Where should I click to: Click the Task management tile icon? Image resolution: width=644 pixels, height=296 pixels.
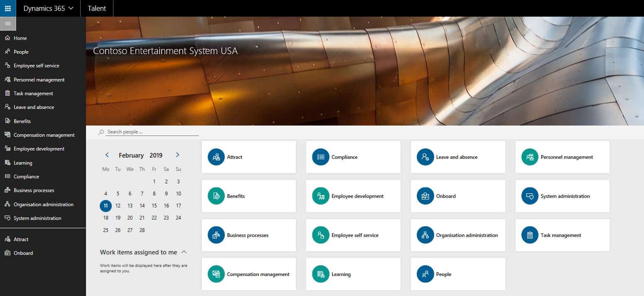[530, 235]
